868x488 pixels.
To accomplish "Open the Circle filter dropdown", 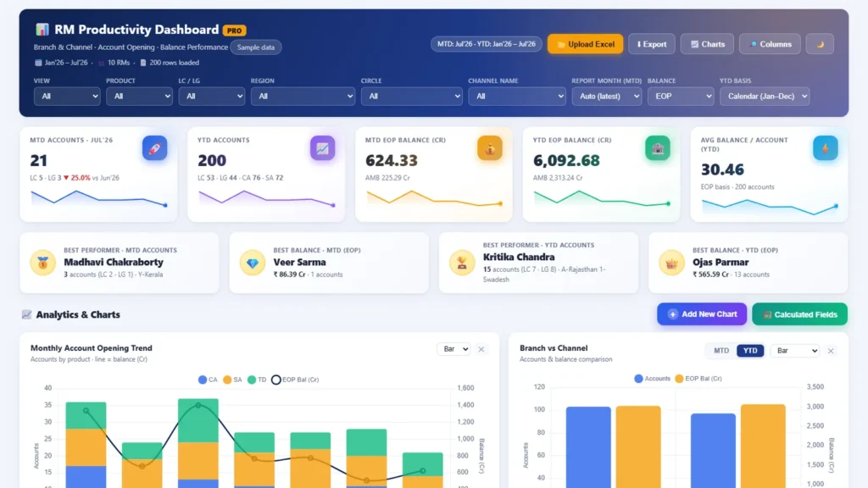I will coord(411,97).
